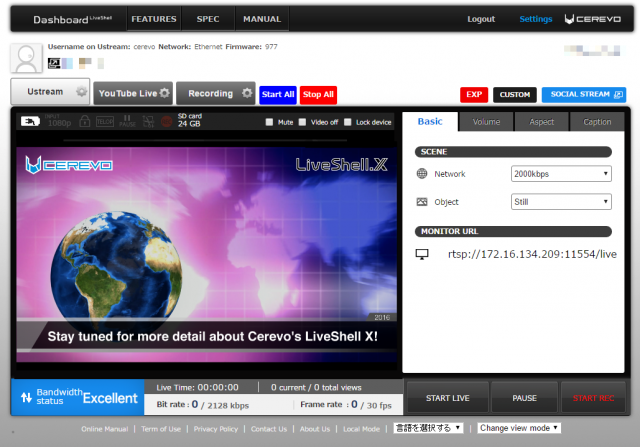640x447 pixels.
Task: Click the Frame rate 0 / 30 fps readout
Action: [x=346, y=405]
